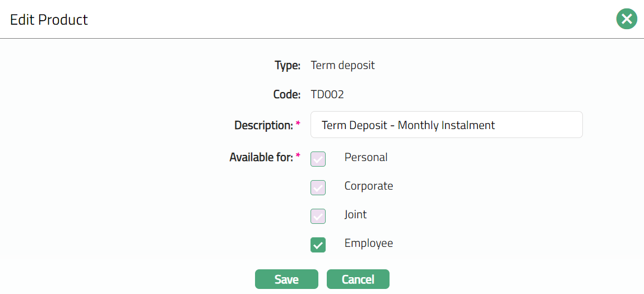This screenshot has width=644, height=294.
Task: Click the Description field label
Action: (x=263, y=125)
